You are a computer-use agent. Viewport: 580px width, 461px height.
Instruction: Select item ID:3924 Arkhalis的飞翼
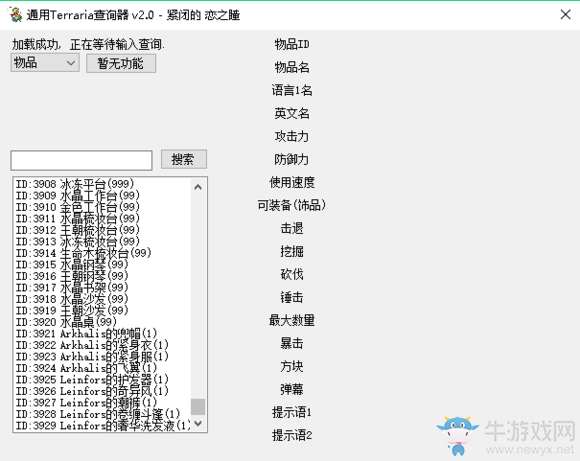[87, 368]
